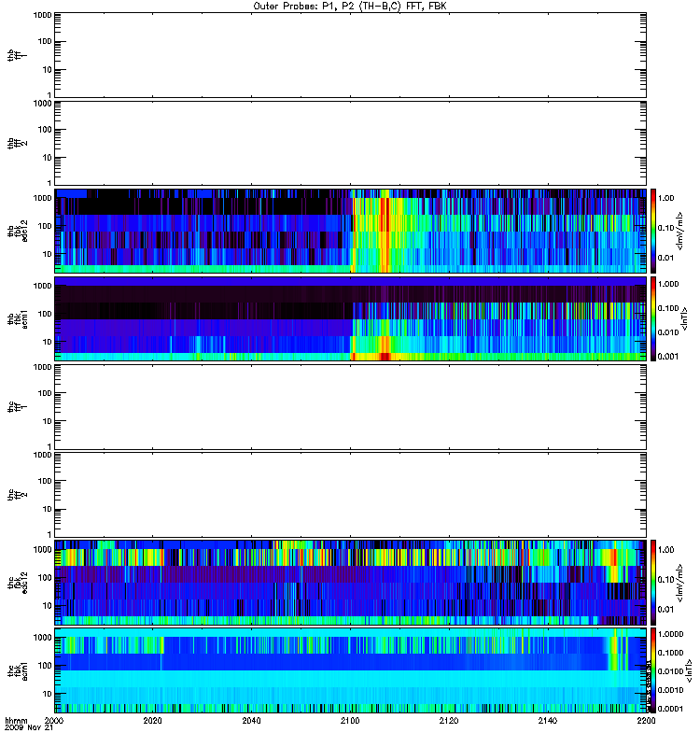Image resolution: width=700 pixels, height=747 pixels.
Task: Click the 'thb fbk edc12' axis label
Action: (x=17, y=231)
